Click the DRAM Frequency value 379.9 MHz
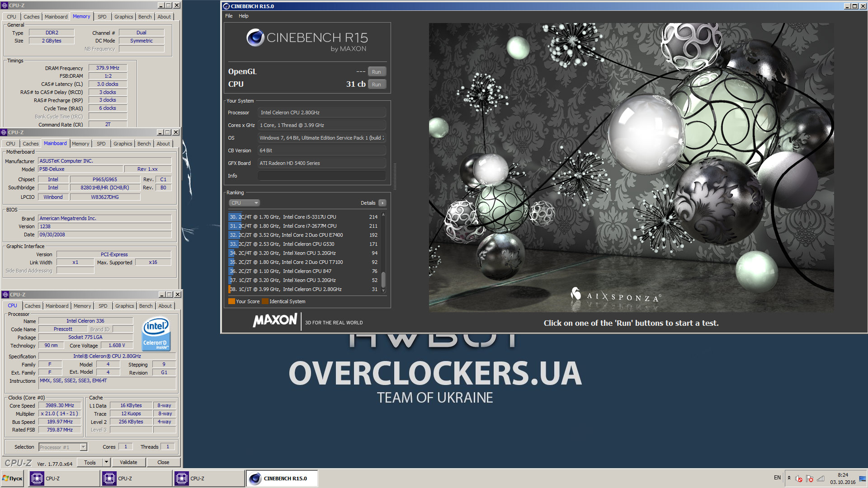Screen dimensions: 868x488 pos(108,68)
